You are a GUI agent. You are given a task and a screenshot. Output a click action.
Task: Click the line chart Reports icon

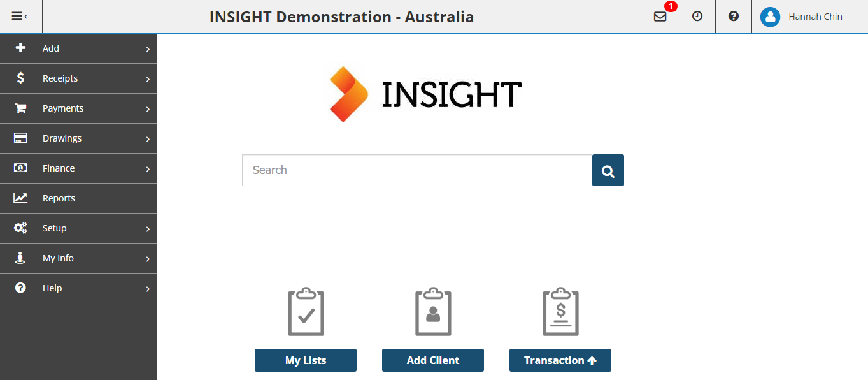20,198
